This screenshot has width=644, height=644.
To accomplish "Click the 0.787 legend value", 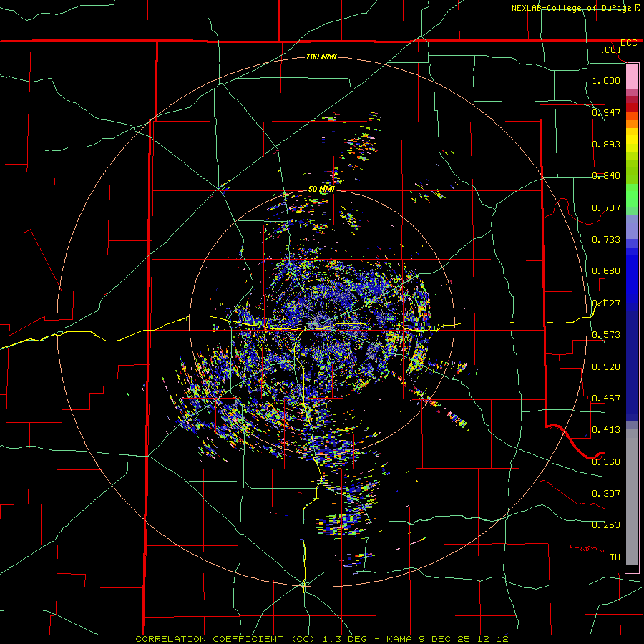I will (x=606, y=208).
